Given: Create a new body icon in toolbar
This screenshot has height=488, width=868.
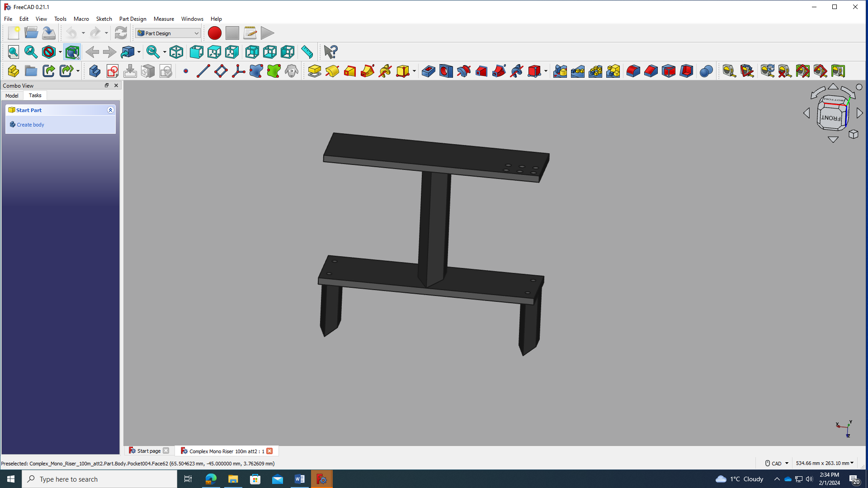Looking at the screenshot, I should (x=95, y=71).
